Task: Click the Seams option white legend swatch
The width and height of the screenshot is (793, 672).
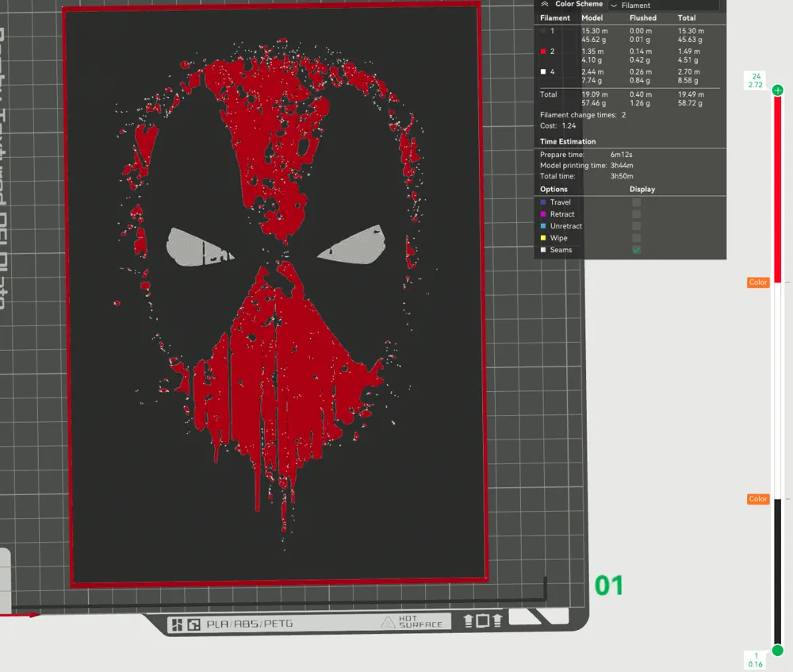Action: pos(543,250)
